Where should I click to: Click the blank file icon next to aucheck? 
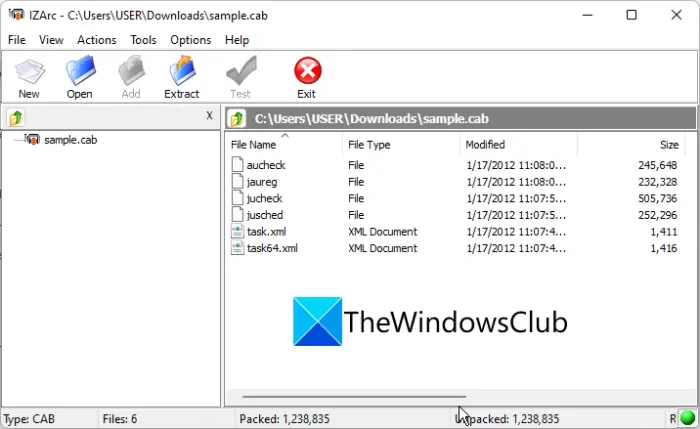point(238,165)
